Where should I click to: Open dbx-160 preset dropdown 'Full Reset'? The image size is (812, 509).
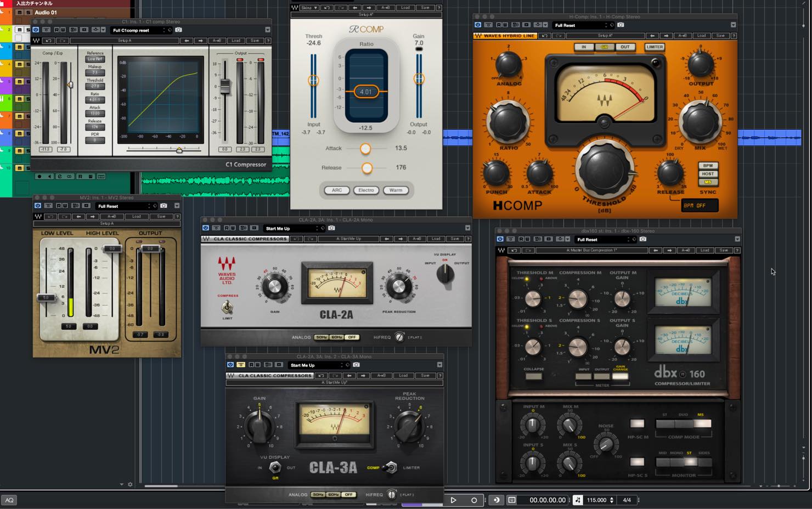pos(606,240)
